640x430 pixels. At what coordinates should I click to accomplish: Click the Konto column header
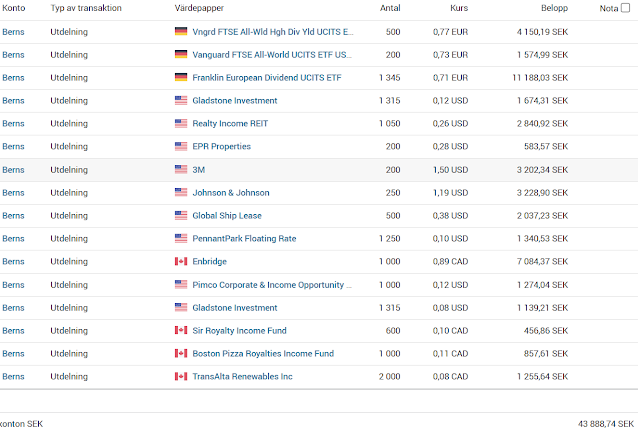tap(13, 8)
